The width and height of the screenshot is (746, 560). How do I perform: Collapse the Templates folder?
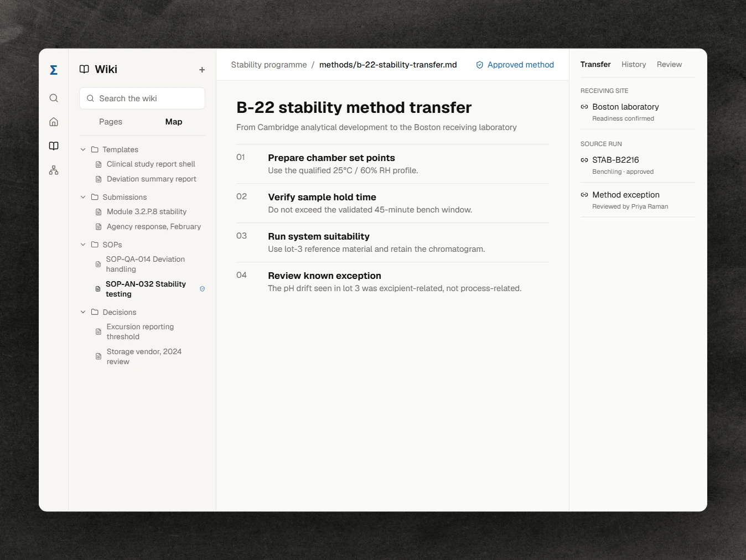83,149
